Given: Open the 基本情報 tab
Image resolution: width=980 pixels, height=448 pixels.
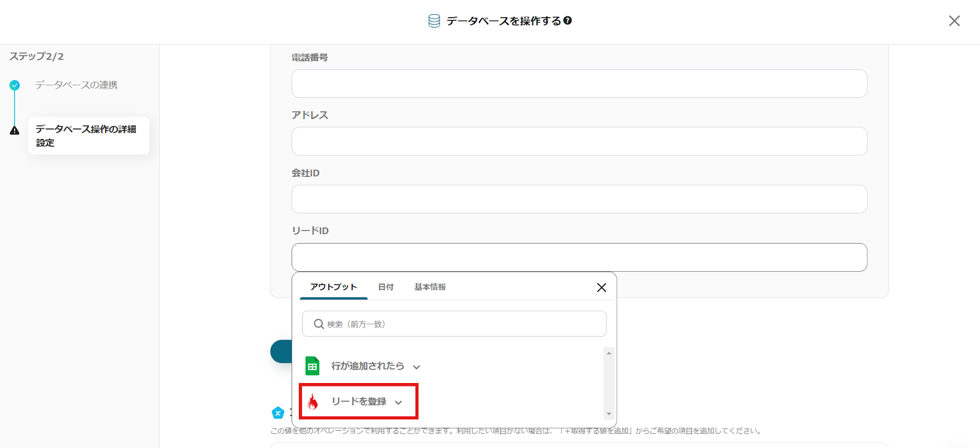Looking at the screenshot, I should [430, 287].
